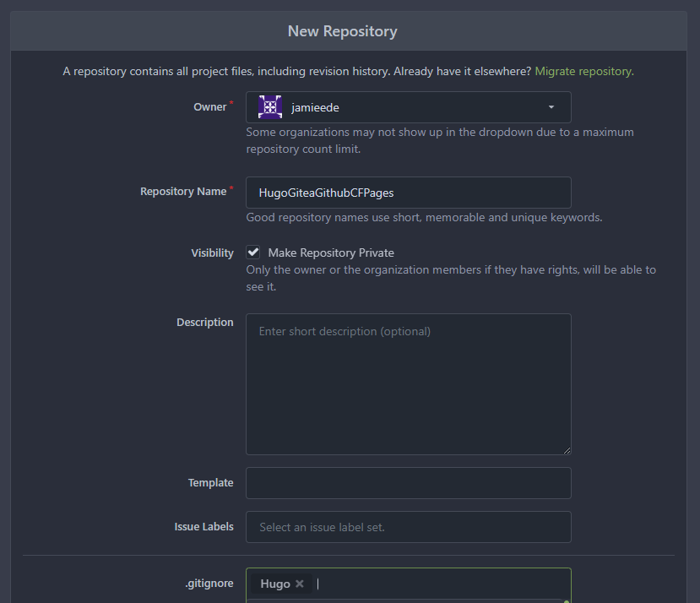Click the Description box resize handle
The image size is (700, 603).
tap(566, 449)
